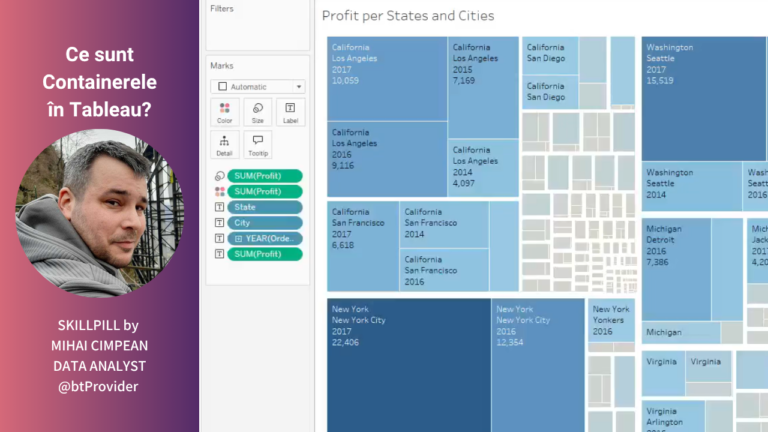Select California Los Angeles 2014 tile
The width and height of the screenshot is (768, 432).
(x=483, y=168)
